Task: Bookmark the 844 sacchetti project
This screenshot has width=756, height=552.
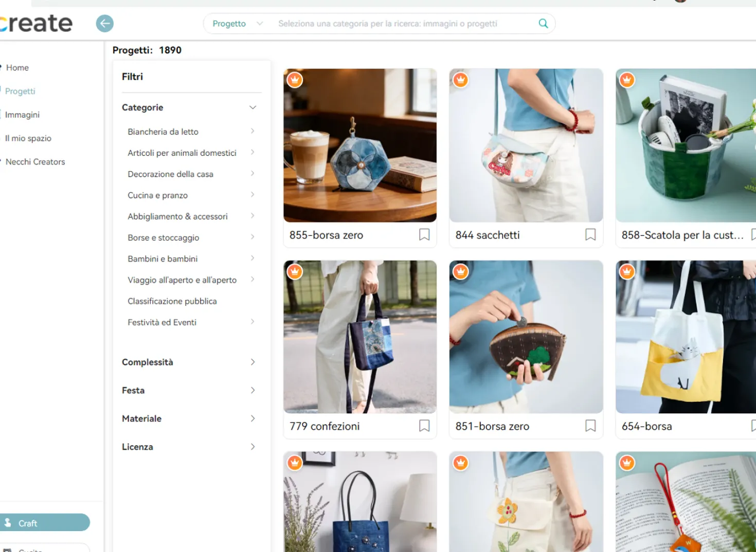Action: tap(590, 235)
